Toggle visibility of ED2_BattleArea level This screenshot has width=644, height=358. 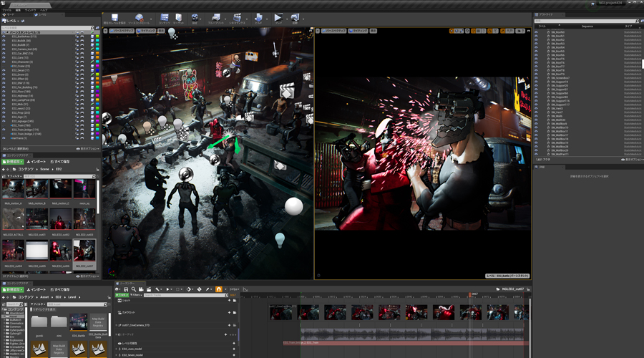click(x=4, y=37)
